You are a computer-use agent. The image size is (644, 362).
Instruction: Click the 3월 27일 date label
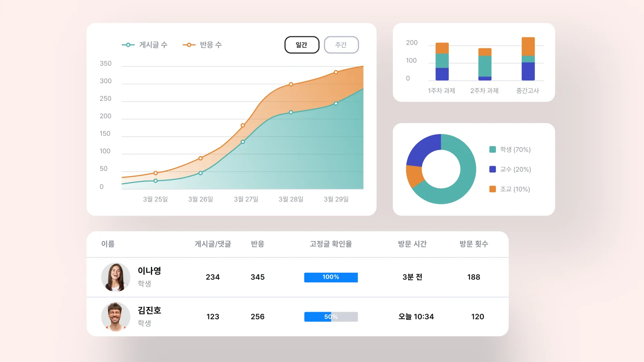click(x=246, y=199)
